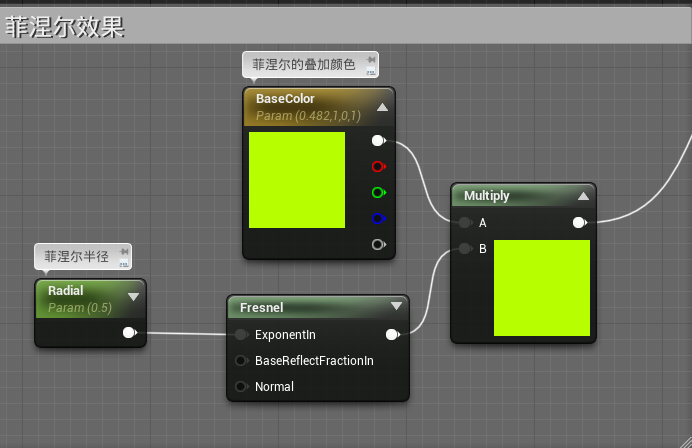
Task: Expand the Radial node preview
Action: (133, 297)
